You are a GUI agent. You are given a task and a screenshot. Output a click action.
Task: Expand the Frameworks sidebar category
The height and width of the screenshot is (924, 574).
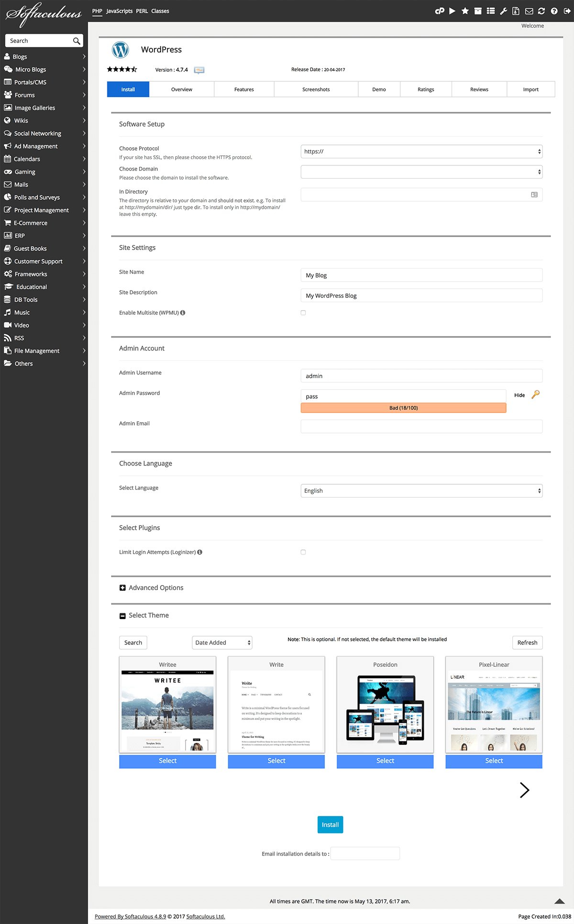click(44, 274)
